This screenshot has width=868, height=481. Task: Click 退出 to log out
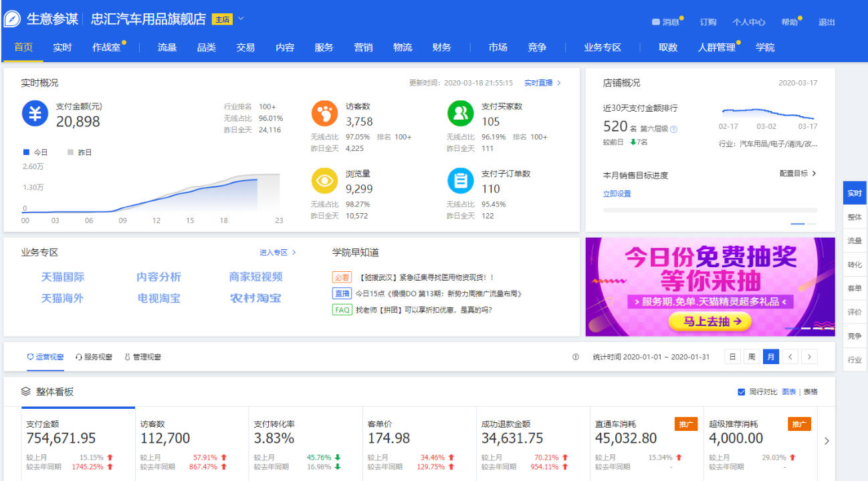pos(827,22)
